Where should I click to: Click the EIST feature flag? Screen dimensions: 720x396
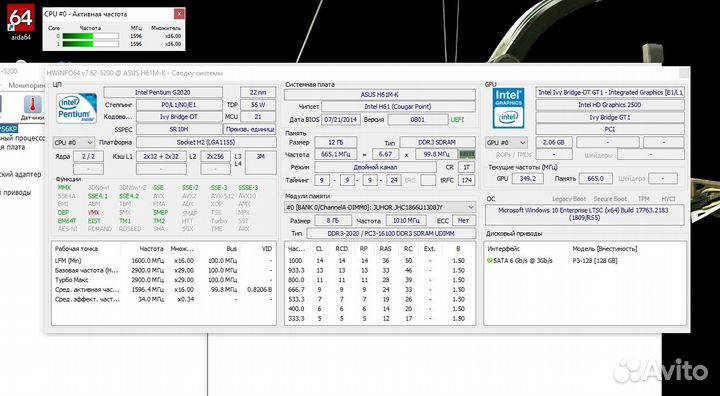point(94,221)
